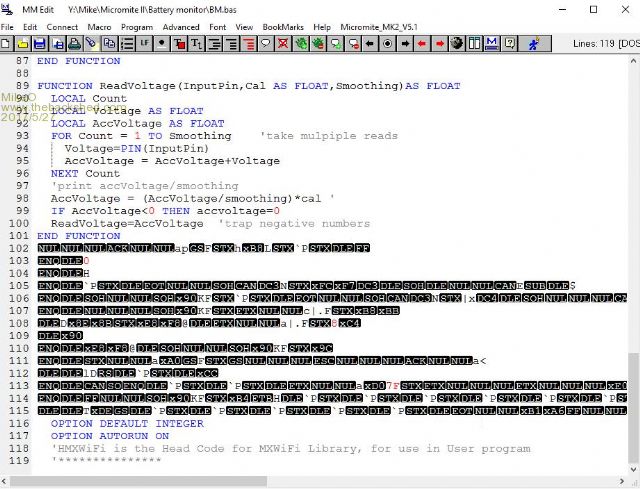Click the running man icon
Image resolution: width=640 pixels, height=489 pixels.
point(533,44)
